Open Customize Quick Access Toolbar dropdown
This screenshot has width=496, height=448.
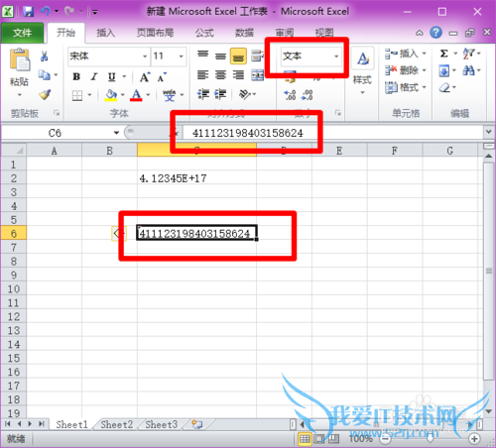point(95,12)
